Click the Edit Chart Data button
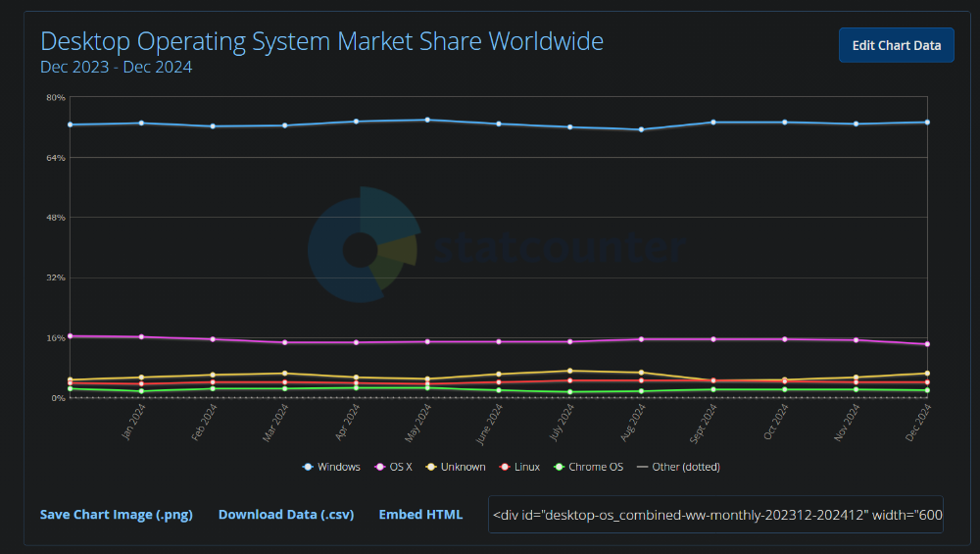 click(897, 45)
